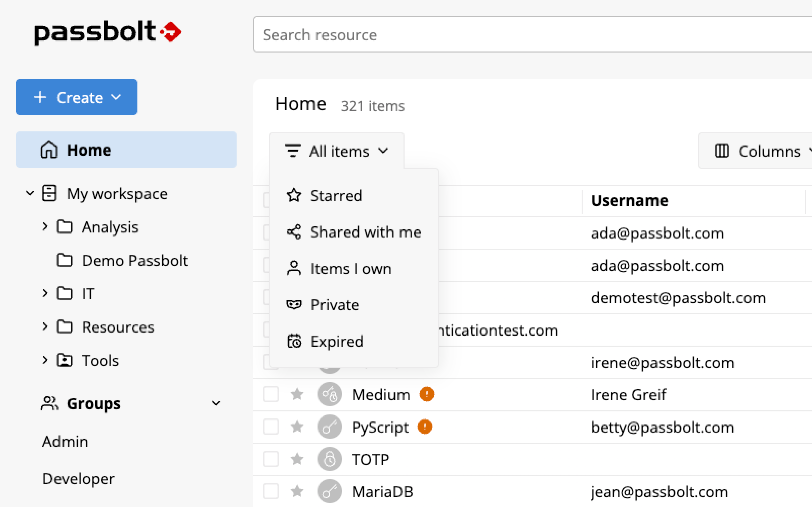The height and width of the screenshot is (507, 812).
Task: Click the My workspace icon
Action: pyautogui.click(x=49, y=193)
